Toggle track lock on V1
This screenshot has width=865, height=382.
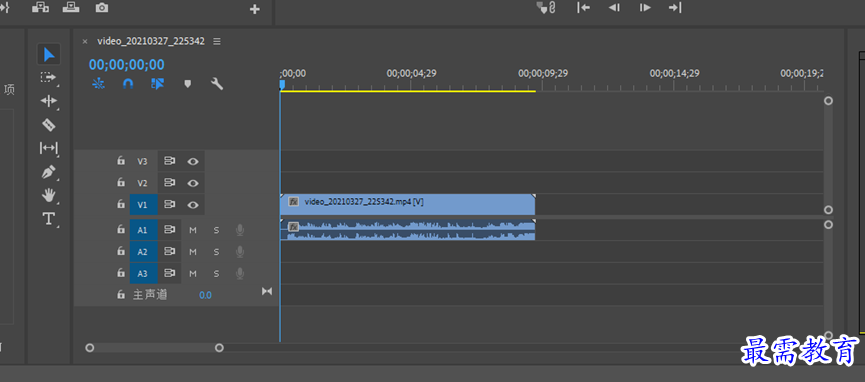pos(121,204)
